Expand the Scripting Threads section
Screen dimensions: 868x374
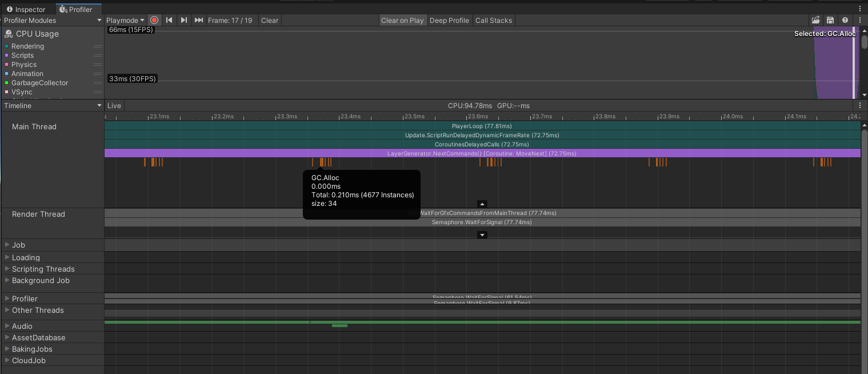click(6, 269)
